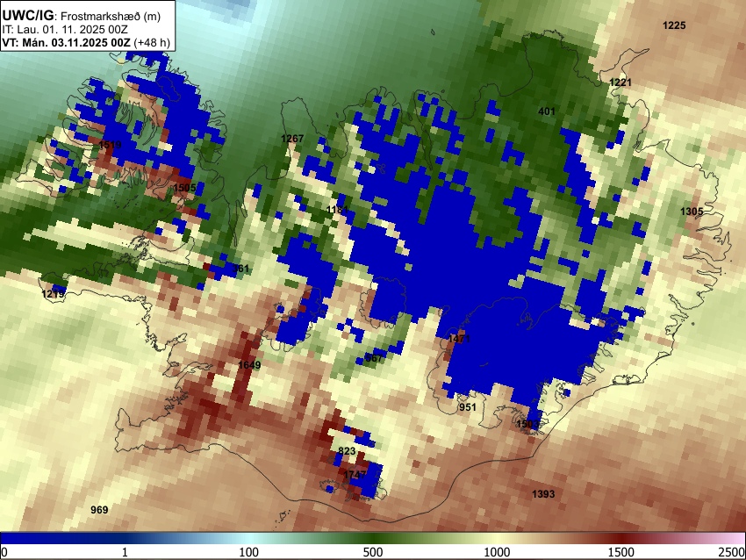Select the 100 tick on the color scale
The image size is (746, 560).
[249, 552]
